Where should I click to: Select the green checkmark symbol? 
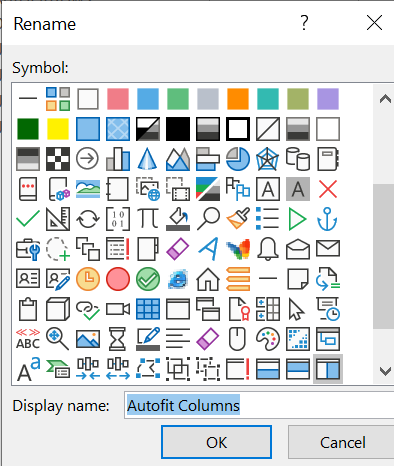click(x=28, y=219)
